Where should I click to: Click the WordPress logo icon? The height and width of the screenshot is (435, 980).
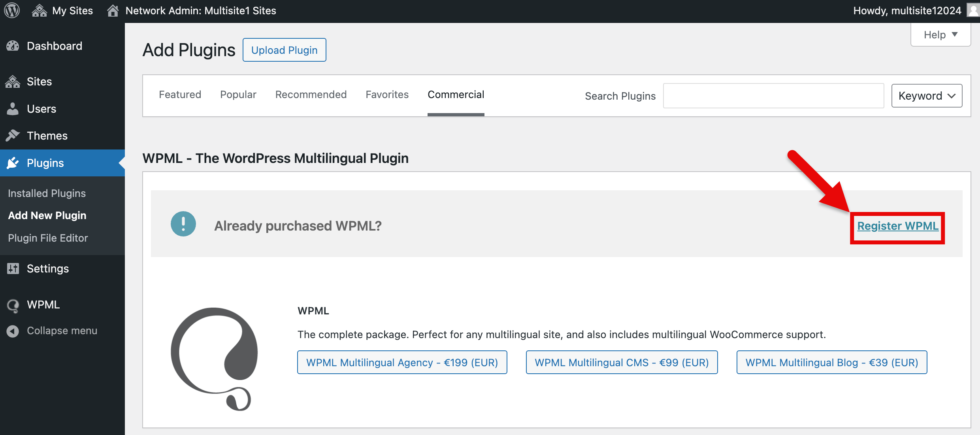pyautogui.click(x=12, y=10)
